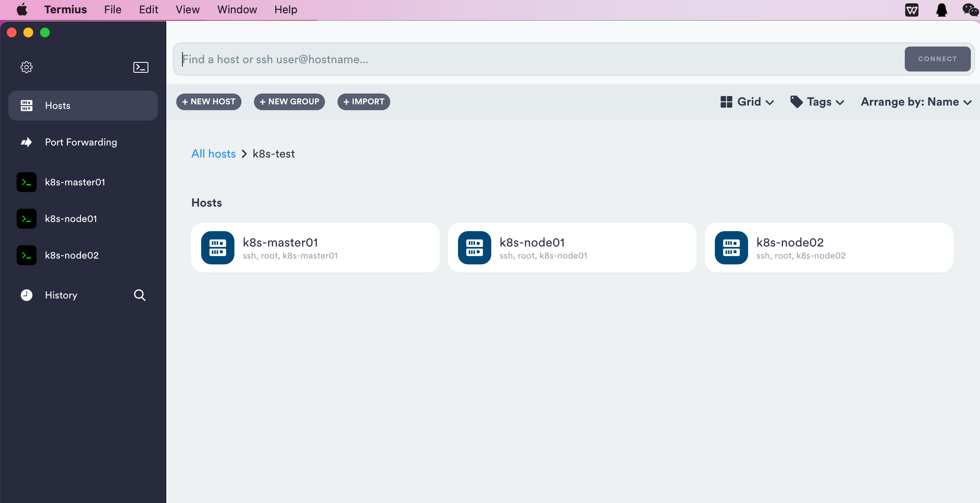Open the WeChat icon in menu bar

tap(970, 10)
